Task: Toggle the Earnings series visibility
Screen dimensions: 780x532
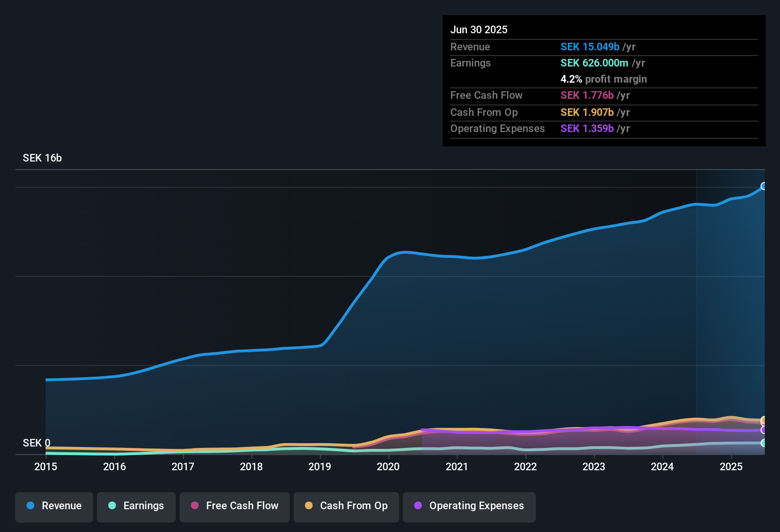Action: pyautogui.click(x=136, y=506)
